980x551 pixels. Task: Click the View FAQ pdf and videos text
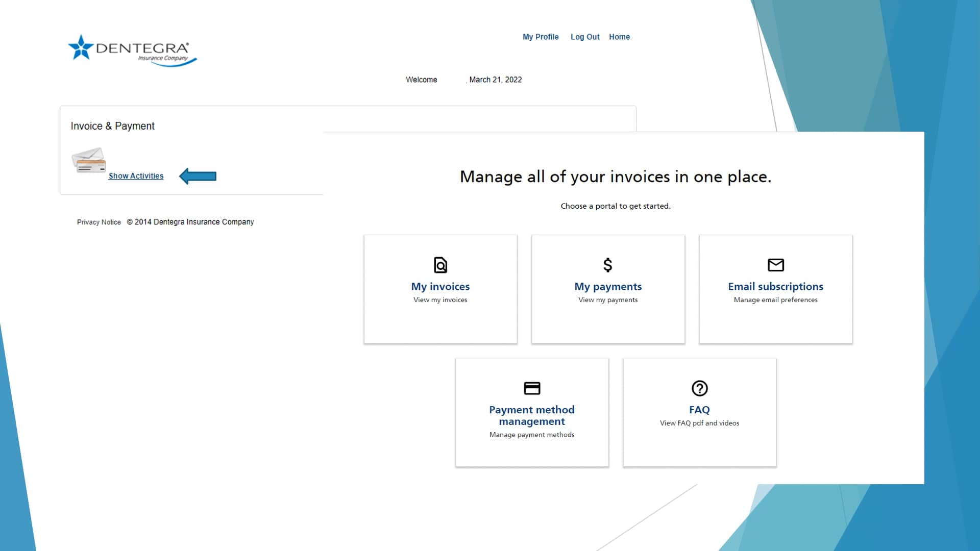[699, 423]
